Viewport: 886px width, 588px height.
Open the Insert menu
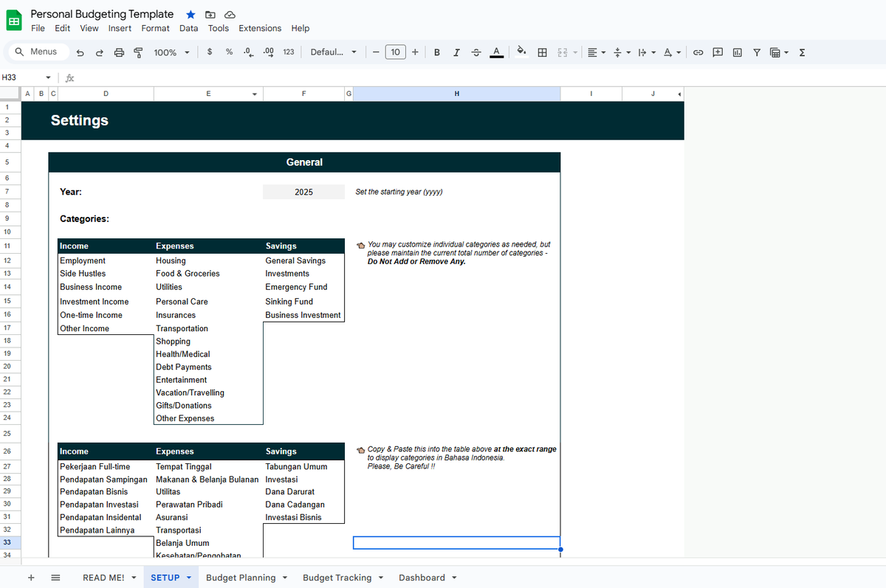(120, 28)
